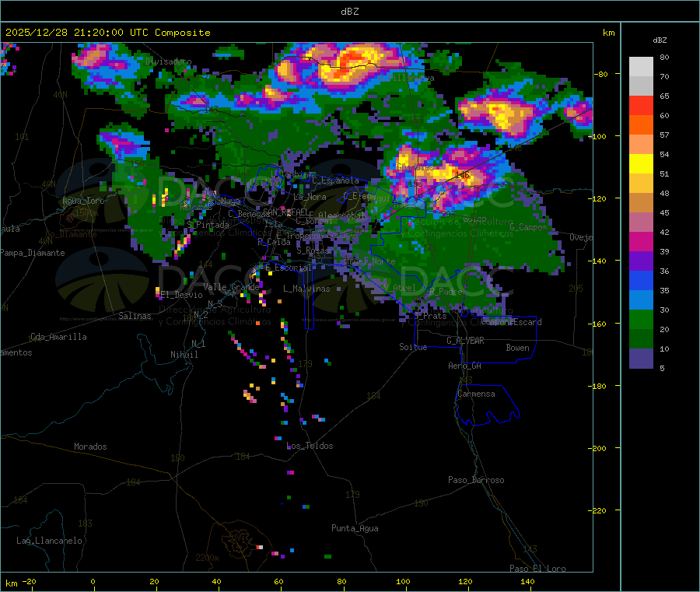Screen dimensions: 700x592
Task: Click the Los_Toldos map label
Action: pos(310,446)
